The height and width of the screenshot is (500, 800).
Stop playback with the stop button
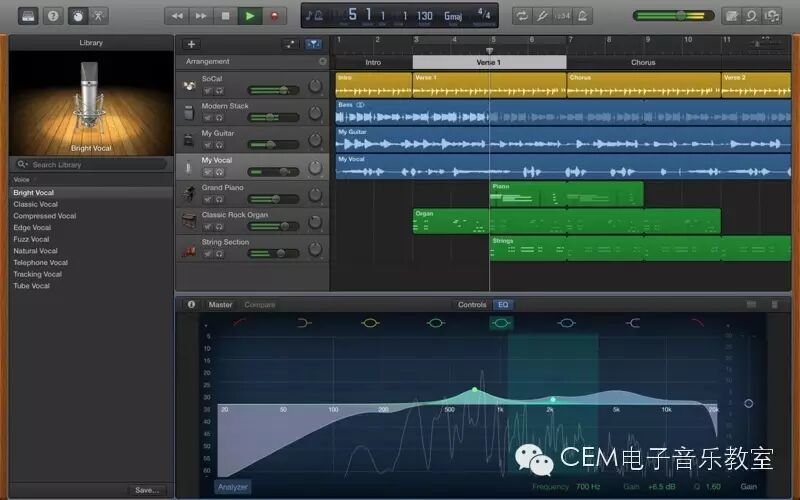tap(226, 16)
